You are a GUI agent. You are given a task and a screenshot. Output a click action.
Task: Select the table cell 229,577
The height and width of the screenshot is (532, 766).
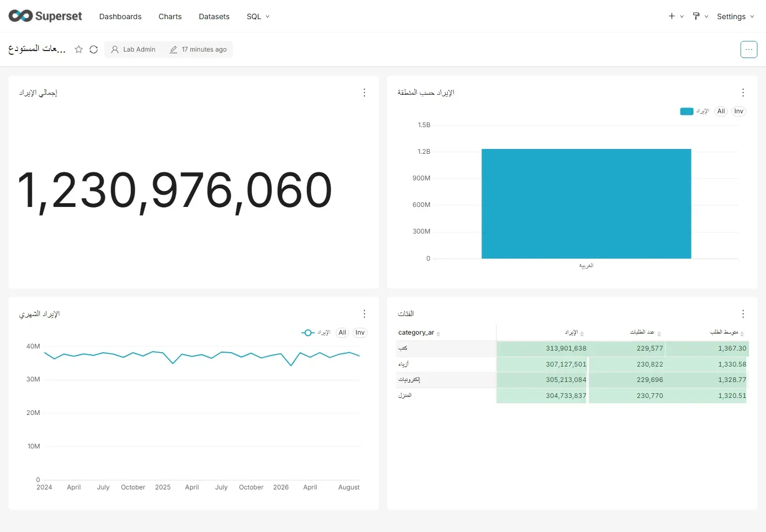(627, 348)
